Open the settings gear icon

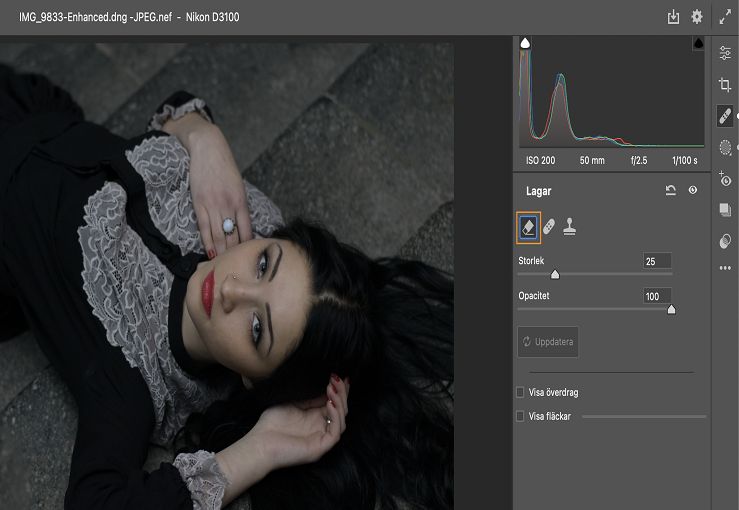pyautogui.click(x=697, y=17)
